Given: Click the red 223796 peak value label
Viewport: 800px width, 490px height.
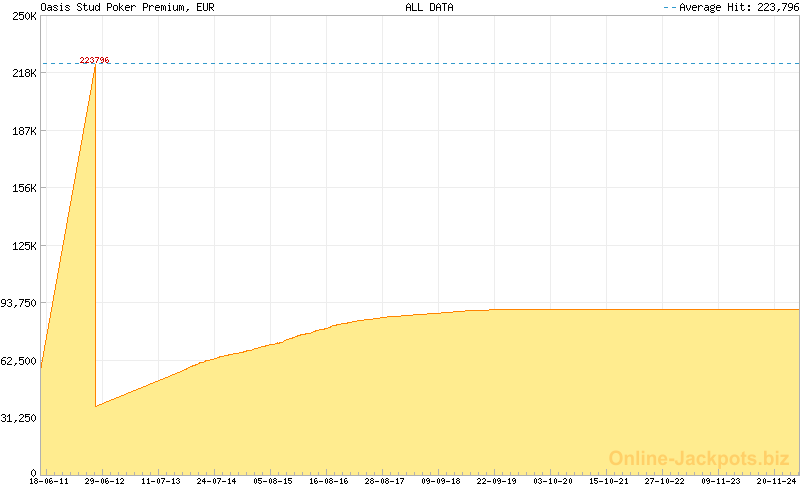Looking at the screenshot, I should click(94, 60).
